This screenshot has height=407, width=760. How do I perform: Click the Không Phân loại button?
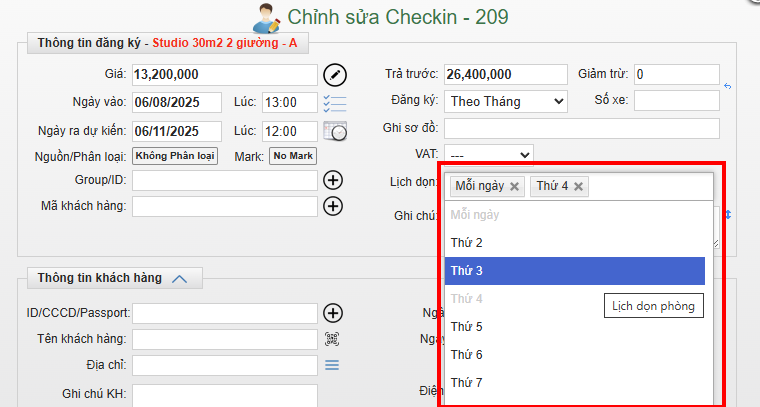(x=175, y=156)
